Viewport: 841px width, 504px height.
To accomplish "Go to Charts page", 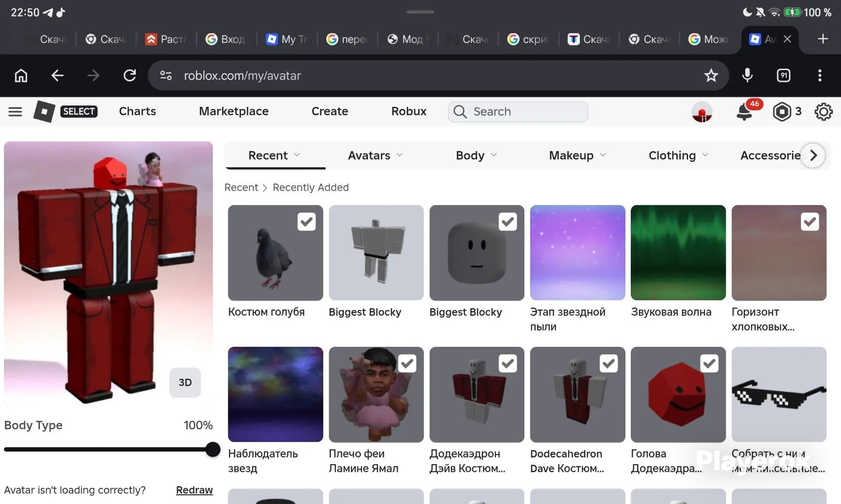I will click(x=137, y=111).
